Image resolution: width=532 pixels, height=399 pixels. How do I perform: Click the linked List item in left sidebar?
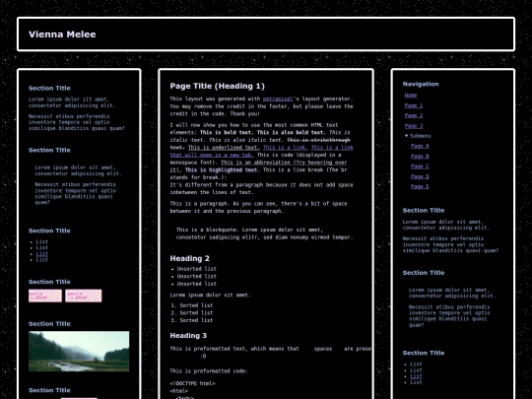click(x=42, y=254)
